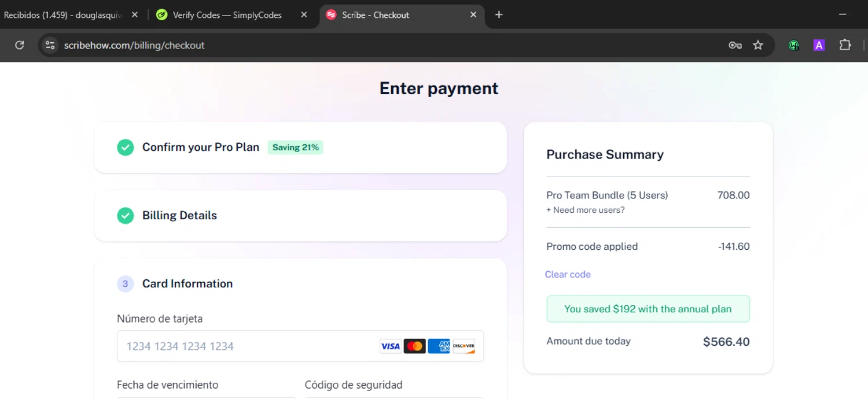Bookmark this page with the star icon
Screen dimensions: 868x399
(758, 45)
